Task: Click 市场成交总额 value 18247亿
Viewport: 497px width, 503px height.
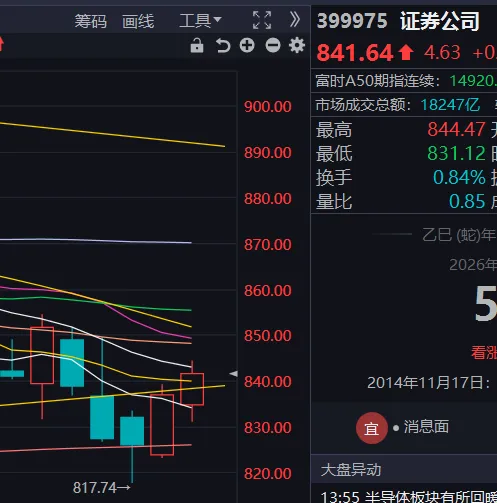Action: 450,105
